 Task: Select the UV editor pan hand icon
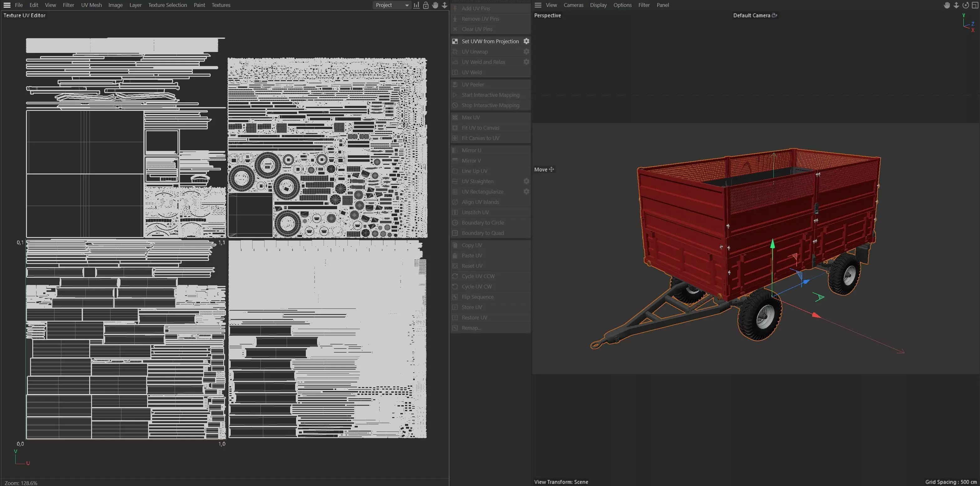pos(435,5)
